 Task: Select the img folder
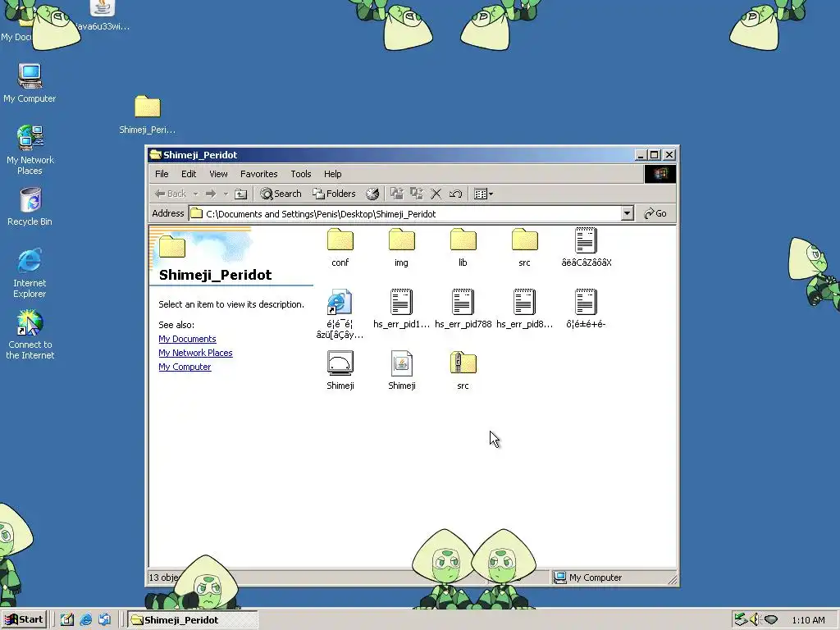[x=401, y=248]
